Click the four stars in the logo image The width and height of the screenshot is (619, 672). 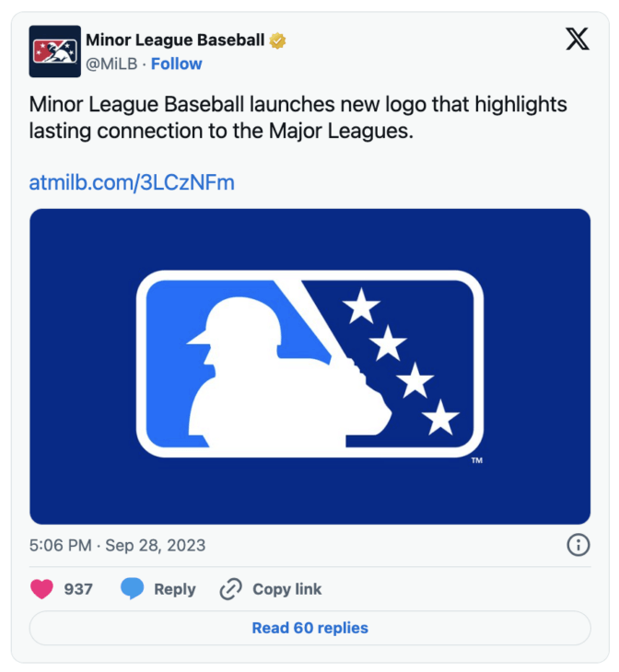pyautogui.click(x=401, y=361)
